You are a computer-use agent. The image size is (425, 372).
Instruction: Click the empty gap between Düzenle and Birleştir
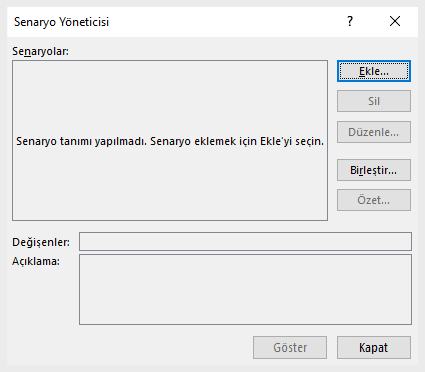(374, 151)
